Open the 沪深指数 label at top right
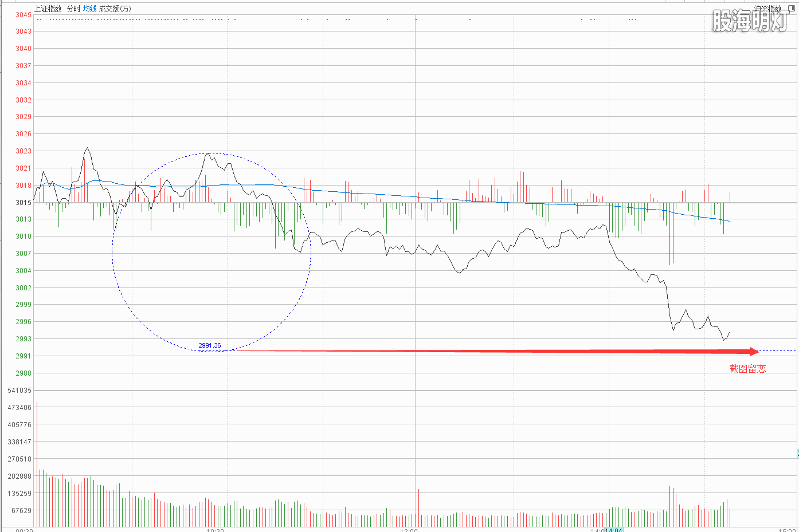 (x=768, y=9)
